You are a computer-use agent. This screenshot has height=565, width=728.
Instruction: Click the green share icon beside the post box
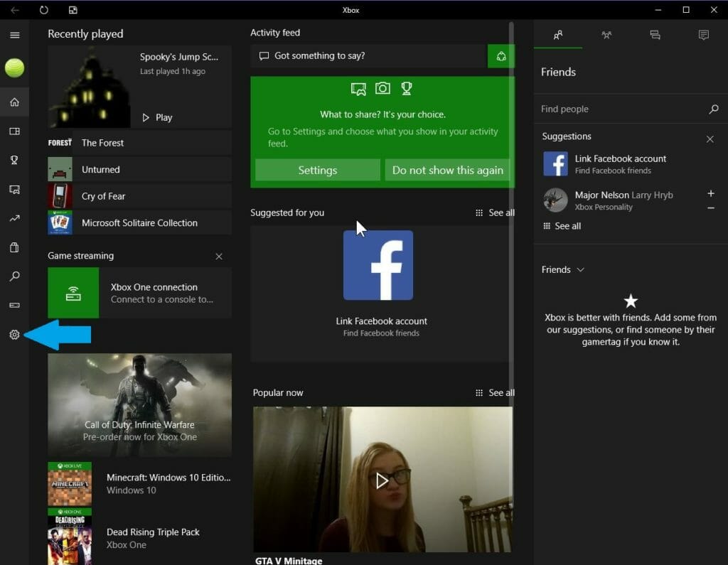(501, 56)
